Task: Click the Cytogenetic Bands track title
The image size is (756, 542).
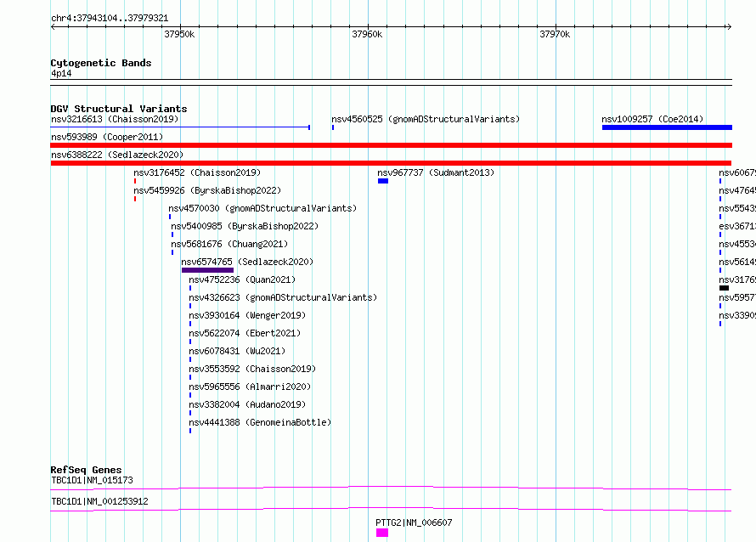Action: (101, 63)
